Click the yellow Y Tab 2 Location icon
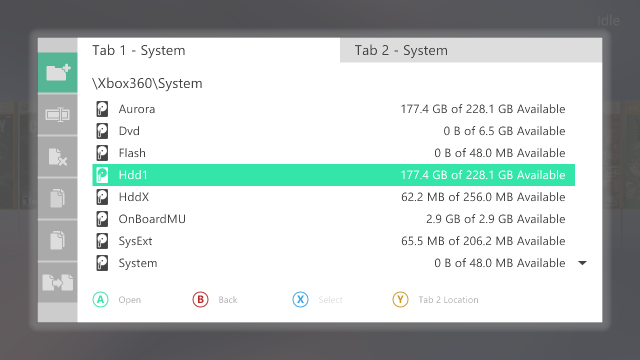640x360 pixels. click(400, 300)
